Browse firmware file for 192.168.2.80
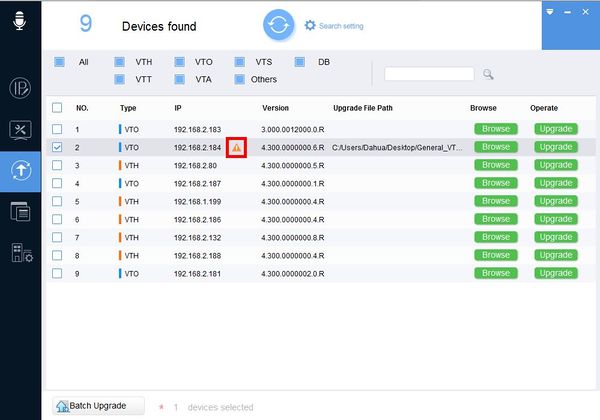600x420 pixels. point(496,165)
